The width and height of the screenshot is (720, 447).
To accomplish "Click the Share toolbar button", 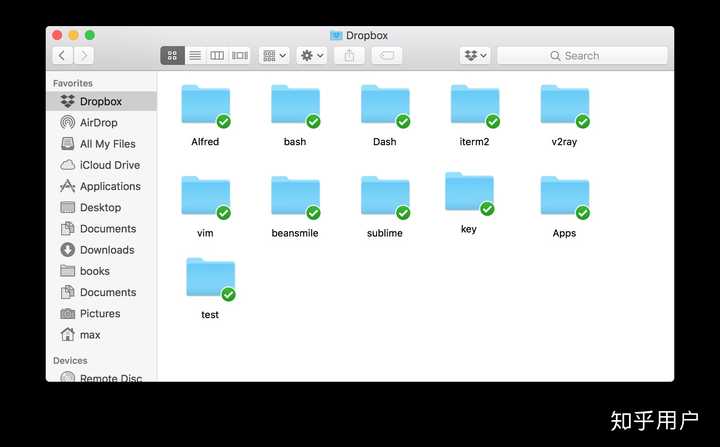I will [x=349, y=56].
